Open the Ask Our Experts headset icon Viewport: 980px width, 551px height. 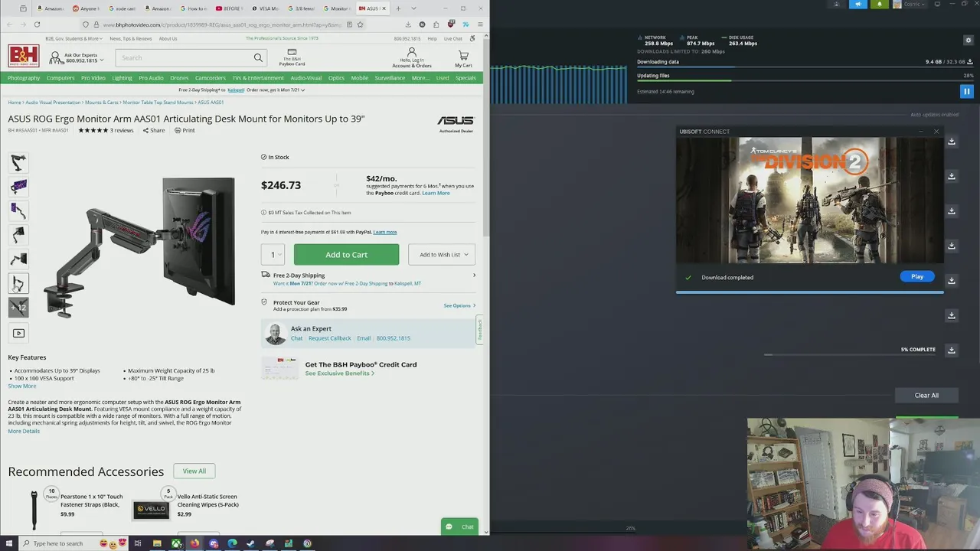pyautogui.click(x=55, y=57)
